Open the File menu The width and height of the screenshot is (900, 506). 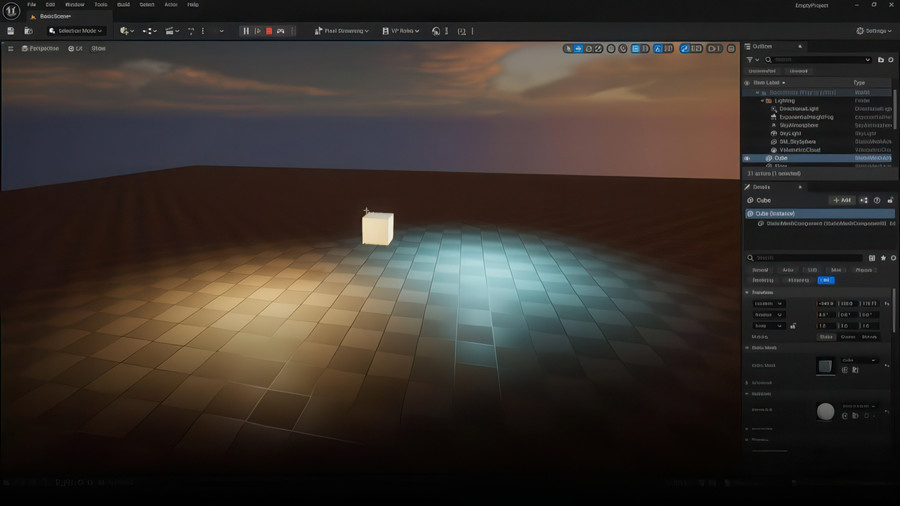click(32, 5)
